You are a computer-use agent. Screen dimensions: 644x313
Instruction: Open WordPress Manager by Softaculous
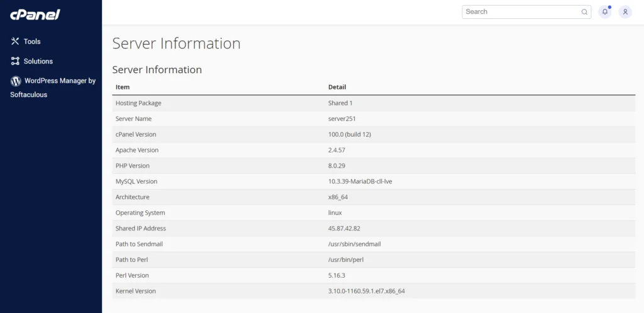(x=53, y=88)
